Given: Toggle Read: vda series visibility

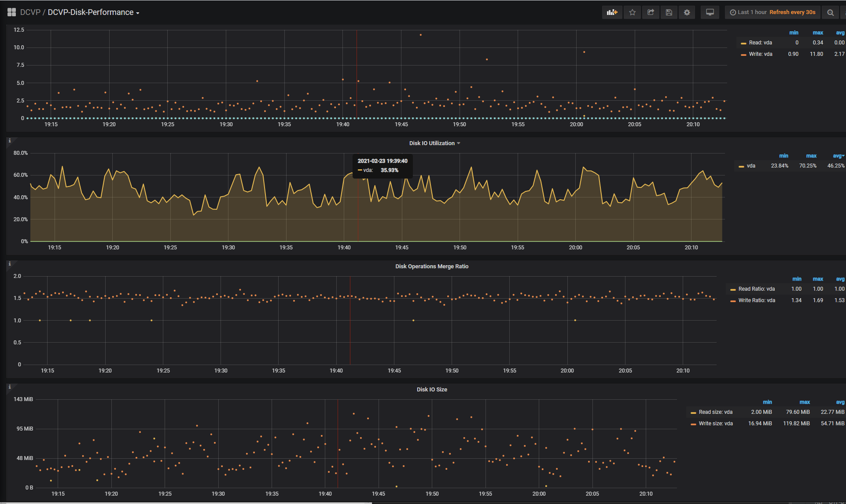Looking at the screenshot, I should tap(760, 43).
